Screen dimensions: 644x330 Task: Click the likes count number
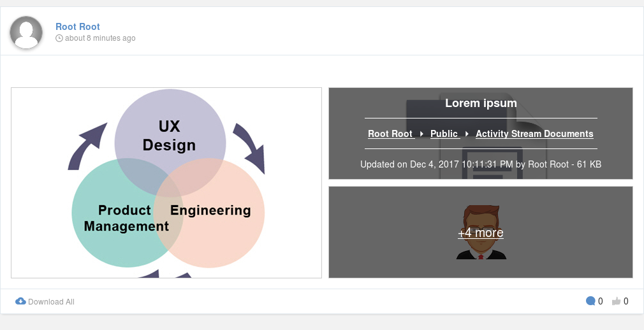626,301
